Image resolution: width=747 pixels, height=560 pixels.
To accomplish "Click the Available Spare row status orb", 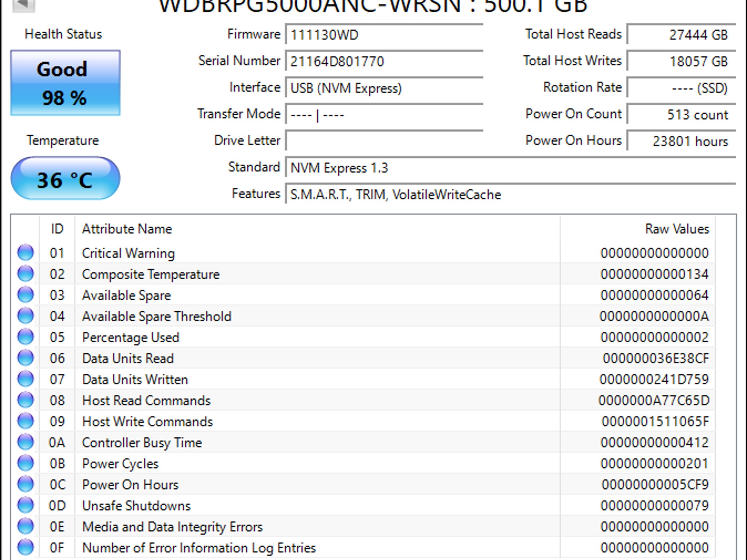I will [26, 295].
